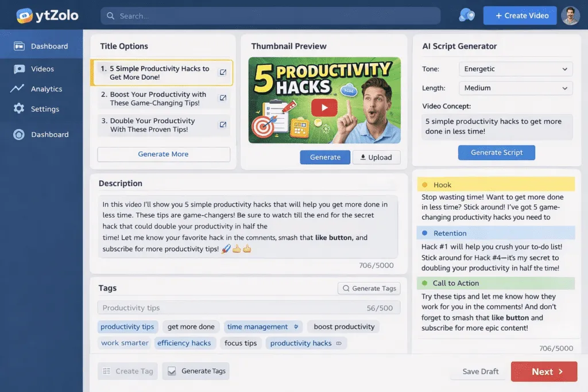
Task: Click edit icon beside title option 2
Action: point(223,98)
